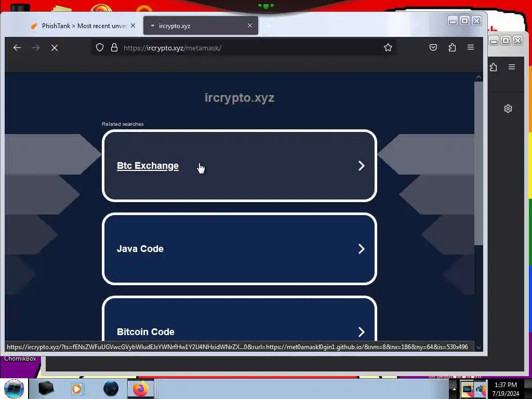Maximize the front Firefox window

point(465,21)
